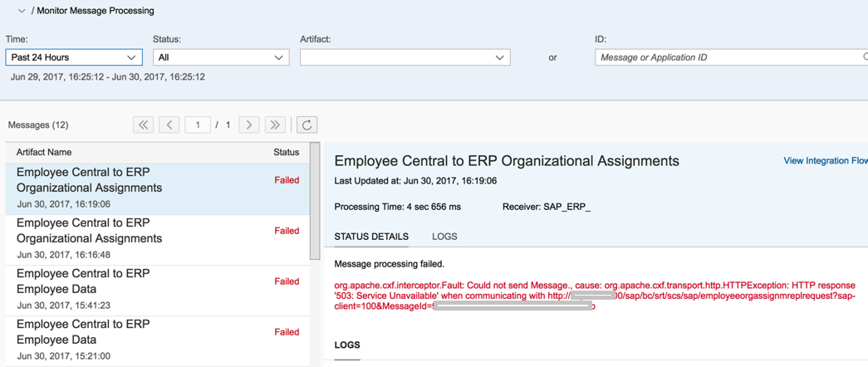Click the Artifact Name column header
Viewport: 868px width, 367px height.
44,152
